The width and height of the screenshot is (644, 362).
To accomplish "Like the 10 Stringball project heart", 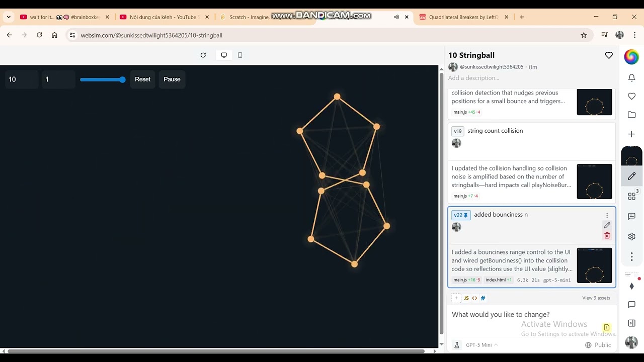I will click(609, 55).
